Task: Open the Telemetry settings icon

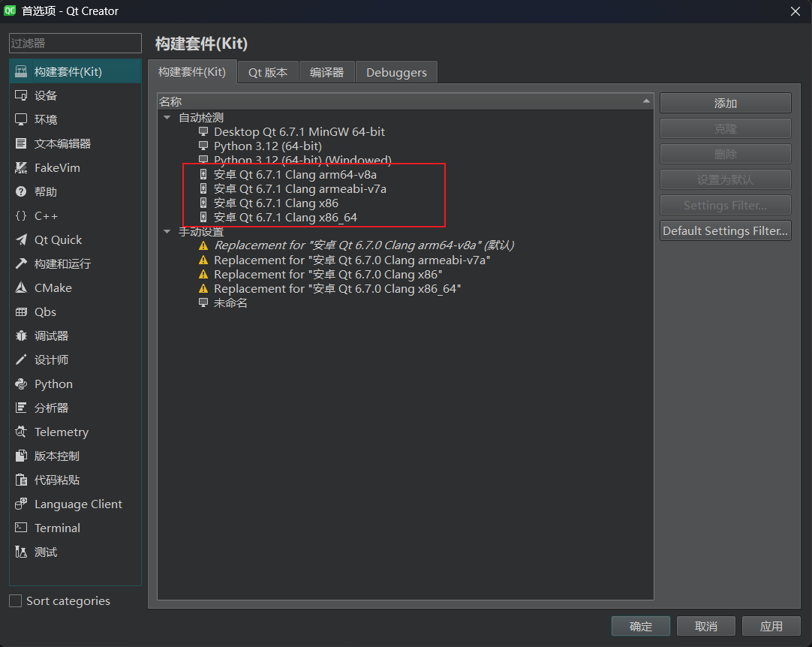Action: coord(21,432)
